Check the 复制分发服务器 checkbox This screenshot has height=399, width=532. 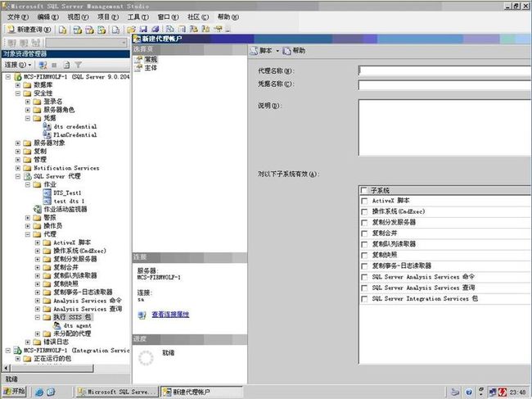(x=364, y=223)
